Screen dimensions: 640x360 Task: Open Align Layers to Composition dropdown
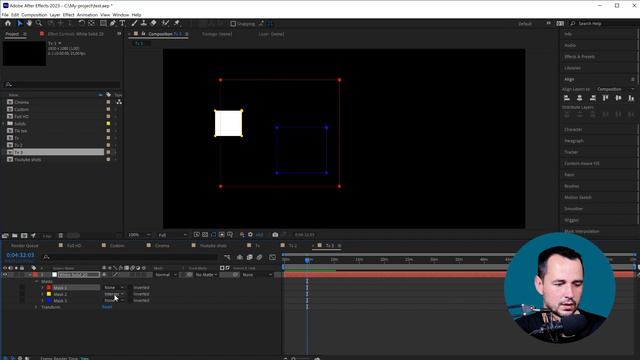(616, 89)
